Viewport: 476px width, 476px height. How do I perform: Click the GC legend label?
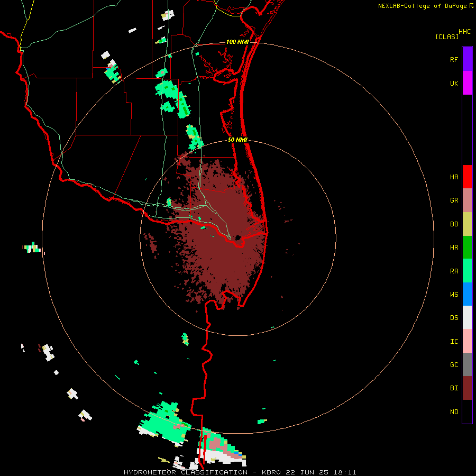pyautogui.click(x=454, y=364)
